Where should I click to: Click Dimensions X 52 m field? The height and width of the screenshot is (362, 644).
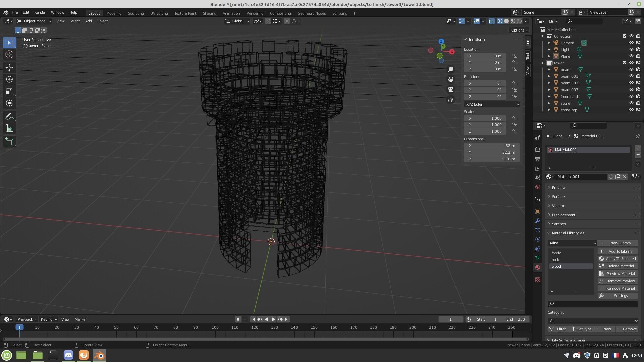point(492,146)
